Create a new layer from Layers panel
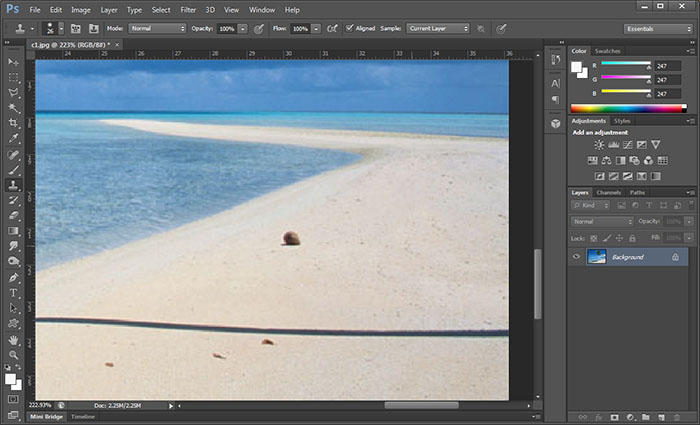 [x=662, y=415]
